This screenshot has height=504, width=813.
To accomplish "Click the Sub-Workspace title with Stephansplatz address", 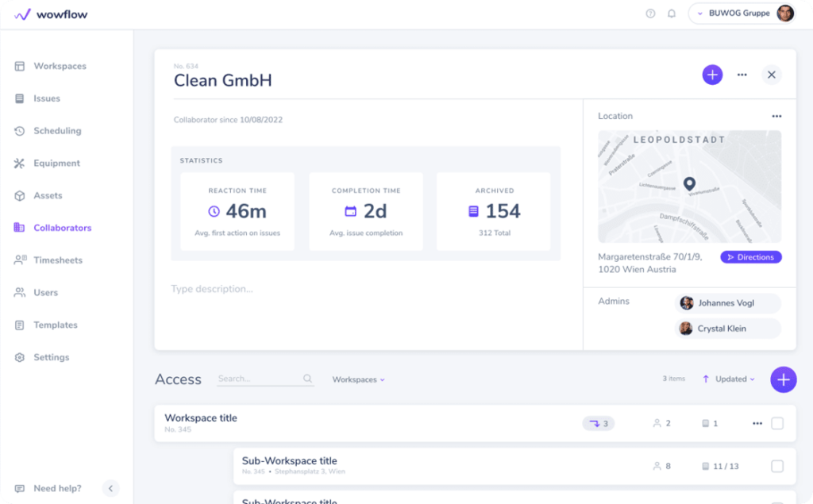I will click(x=289, y=461).
